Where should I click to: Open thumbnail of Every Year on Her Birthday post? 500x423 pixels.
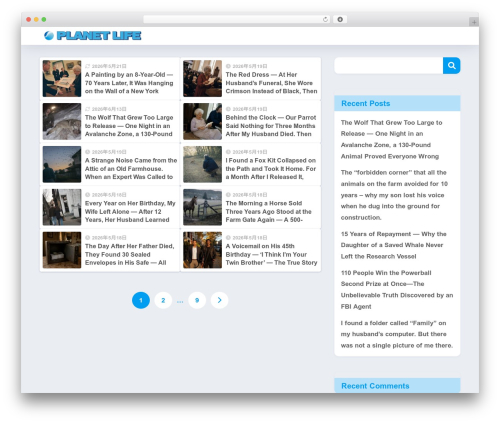62,207
